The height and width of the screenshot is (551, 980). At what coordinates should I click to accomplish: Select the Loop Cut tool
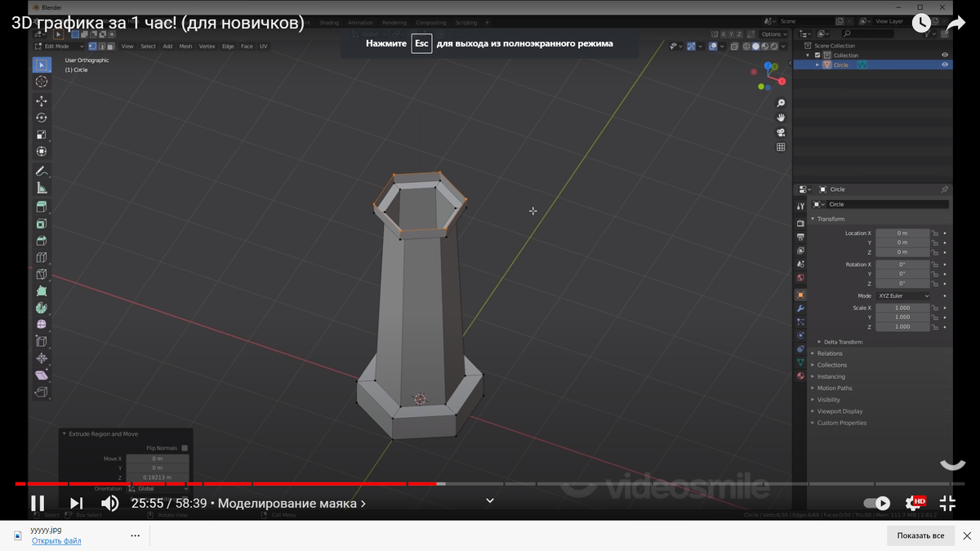click(42, 258)
